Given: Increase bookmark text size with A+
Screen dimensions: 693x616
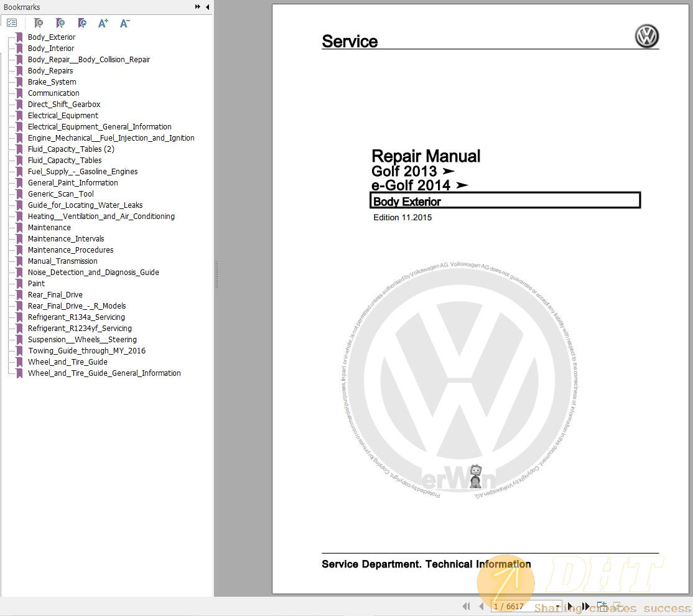Looking at the screenshot, I should point(103,23).
